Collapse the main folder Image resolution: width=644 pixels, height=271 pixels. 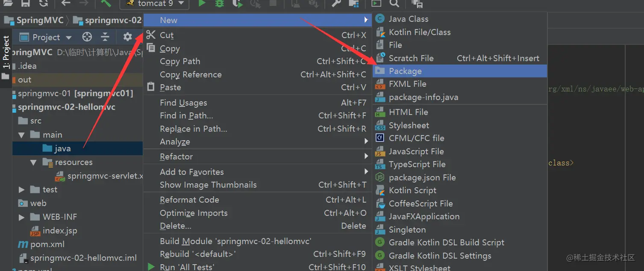22,135
